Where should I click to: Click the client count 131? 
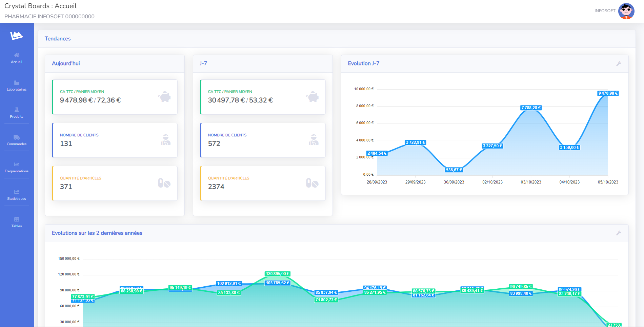coord(66,143)
